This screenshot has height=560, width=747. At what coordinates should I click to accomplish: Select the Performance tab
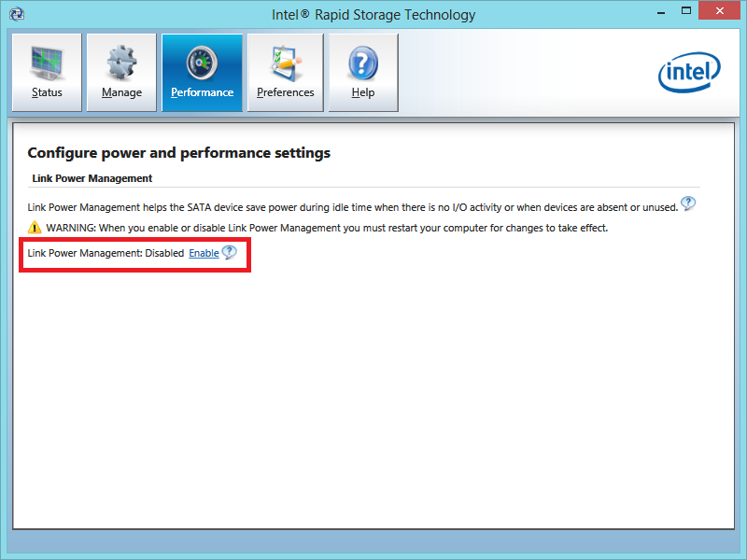(202, 73)
